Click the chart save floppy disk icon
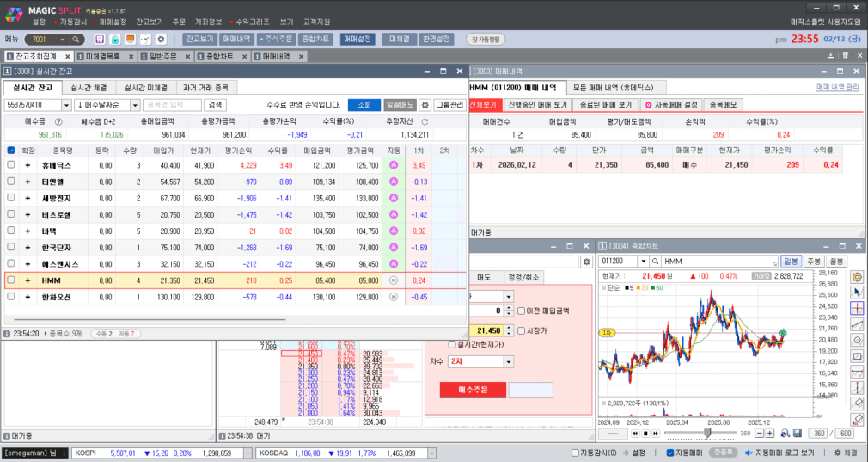 (x=797, y=433)
